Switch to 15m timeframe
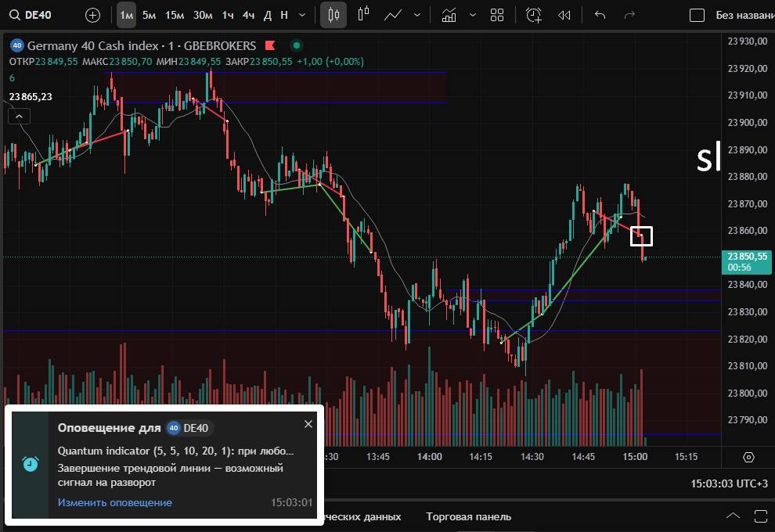Image resolution: width=775 pixels, height=532 pixels. click(175, 15)
